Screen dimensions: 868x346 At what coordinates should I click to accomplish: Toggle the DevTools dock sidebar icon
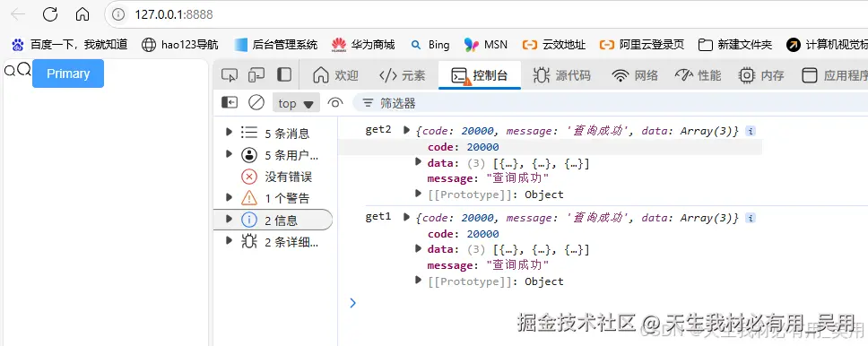click(x=284, y=75)
